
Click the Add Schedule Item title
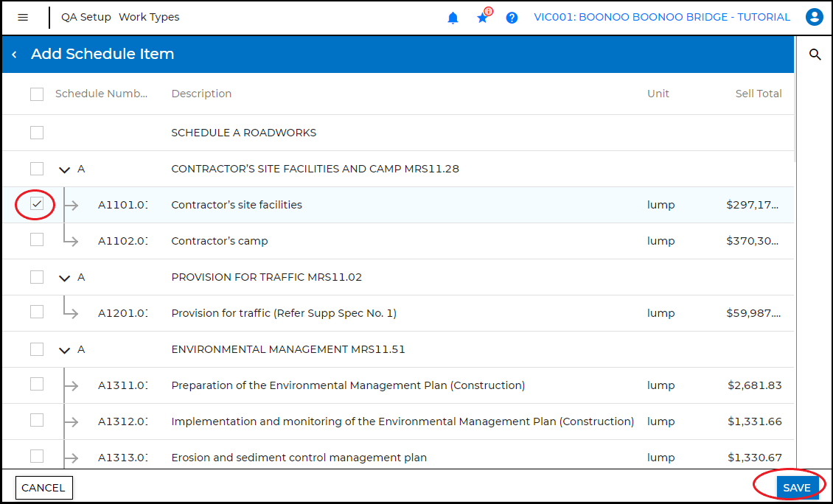pos(102,54)
